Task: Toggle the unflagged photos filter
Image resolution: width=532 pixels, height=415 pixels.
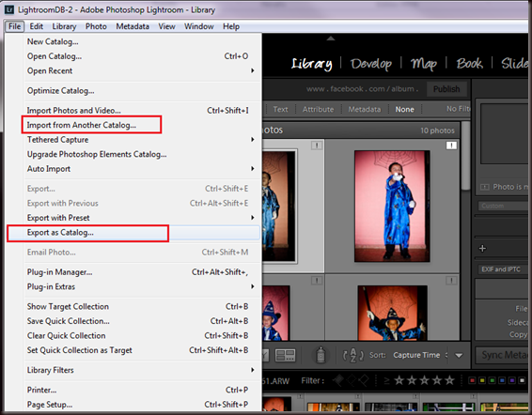Action: [352, 381]
